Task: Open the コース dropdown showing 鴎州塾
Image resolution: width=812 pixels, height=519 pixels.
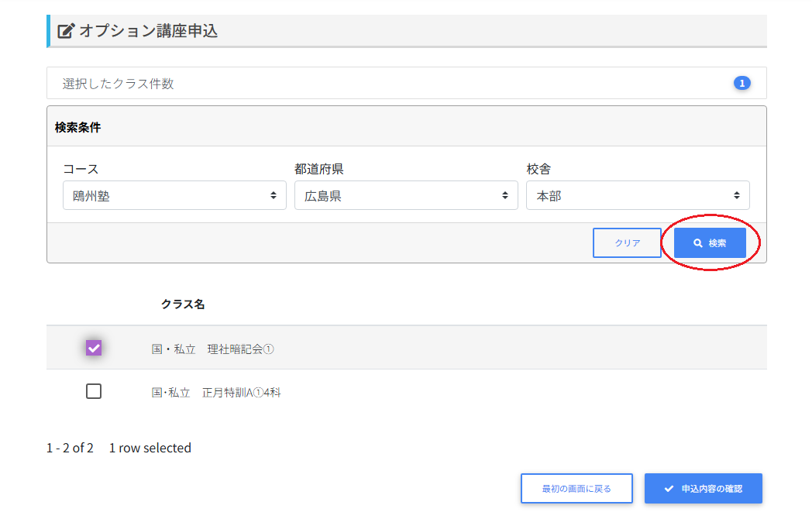Action: [x=174, y=196]
